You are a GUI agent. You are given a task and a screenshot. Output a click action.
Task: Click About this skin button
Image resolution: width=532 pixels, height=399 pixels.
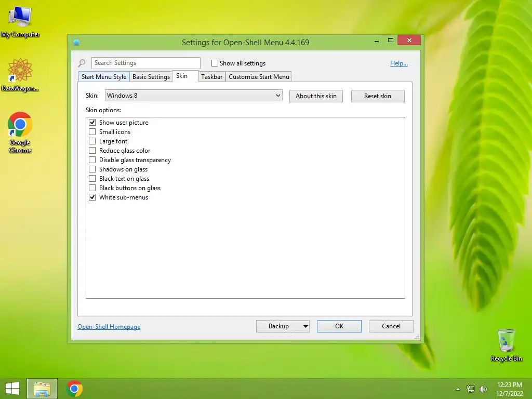pyautogui.click(x=316, y=96)
